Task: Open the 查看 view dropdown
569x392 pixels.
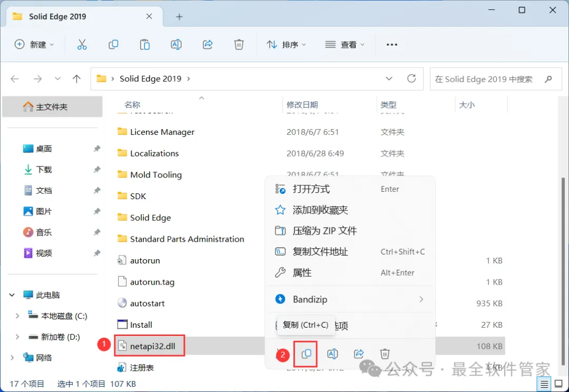Action: (345, 45)
